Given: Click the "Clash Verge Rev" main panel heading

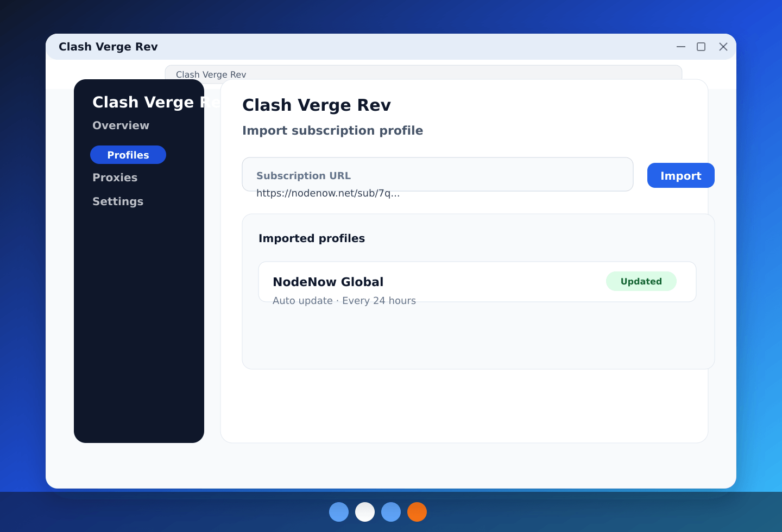Looking at the screenshot, I should coord(317,105).
